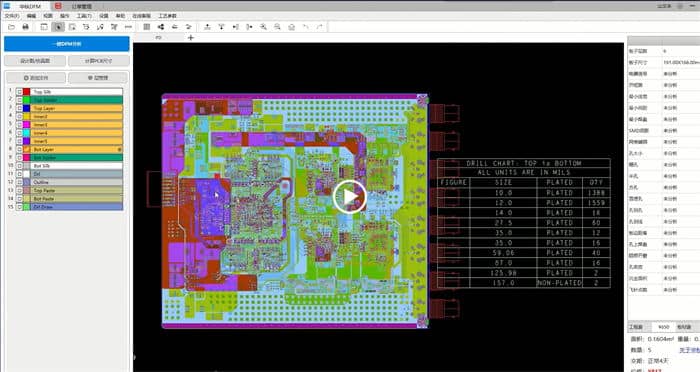The width and height of the screenshot is (700, 372).
Task: Click the undo arrow toolbar icon
Action: pyautogui.click(x=306, y=27)
